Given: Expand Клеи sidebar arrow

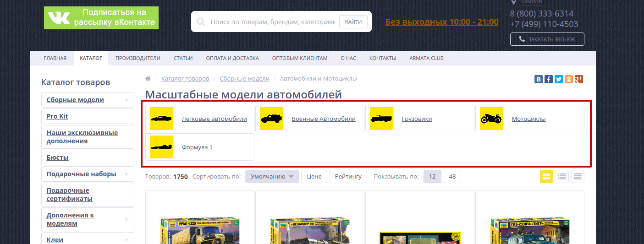Looking at the screenshot, I should [127, 240].
